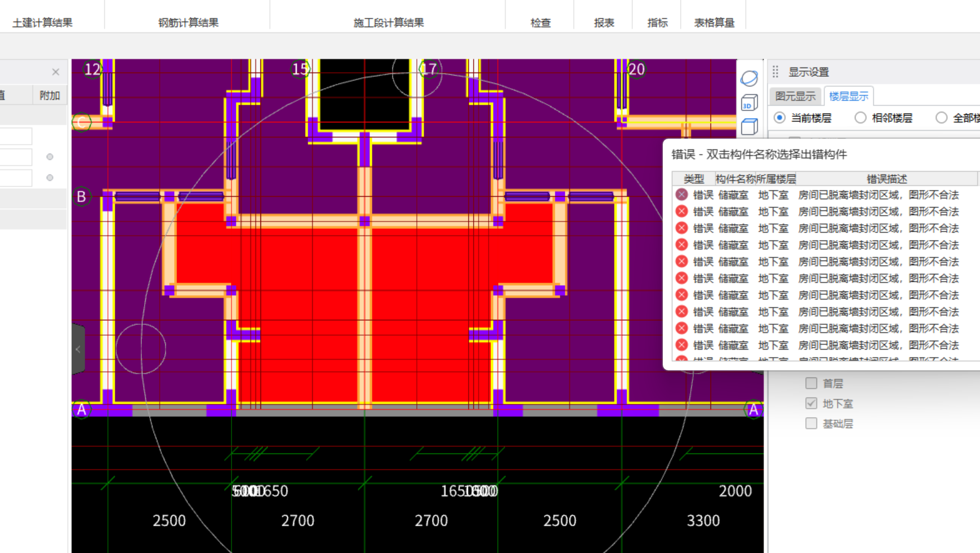This screenshot has width=980, height=553.
Task: Switch to the 图元显示 tab
Action: tap(795, 96)
